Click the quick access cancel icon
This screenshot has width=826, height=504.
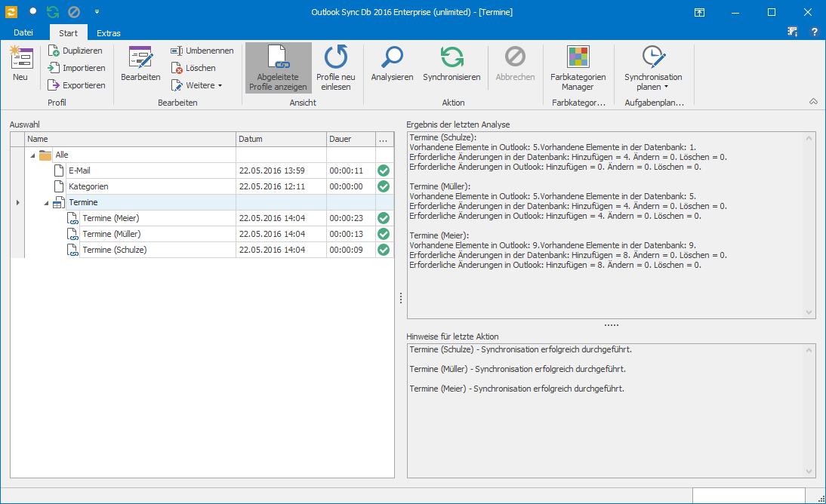pyautogui.click(x=74, y=11)
